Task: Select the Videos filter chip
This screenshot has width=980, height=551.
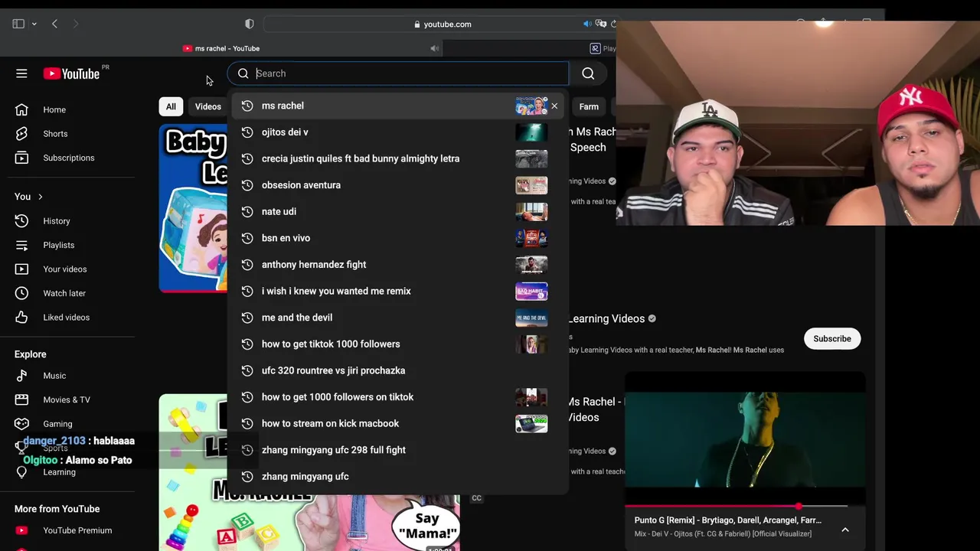Action: [207, 106]
